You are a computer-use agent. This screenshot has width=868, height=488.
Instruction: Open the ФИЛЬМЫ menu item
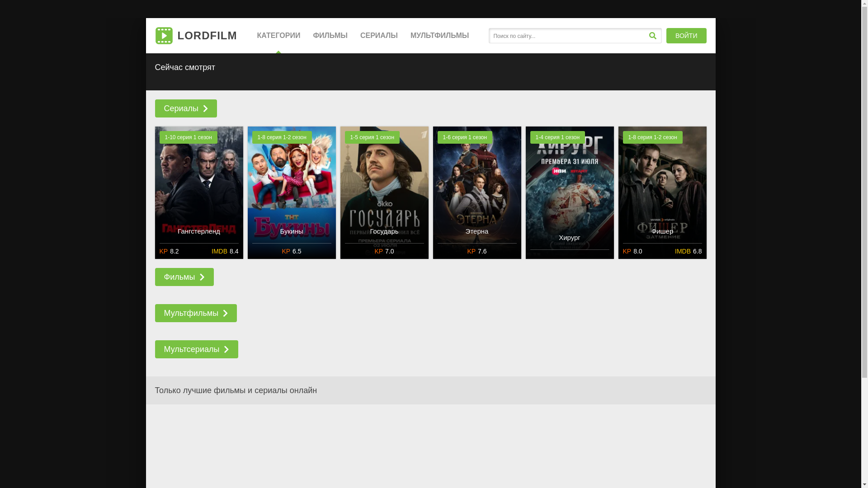coord(330,36)
